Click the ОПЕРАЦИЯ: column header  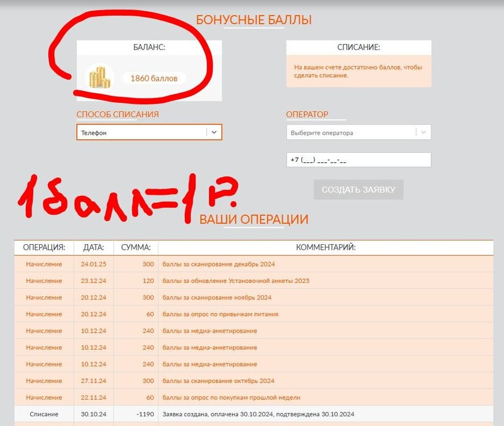(44, 248)
